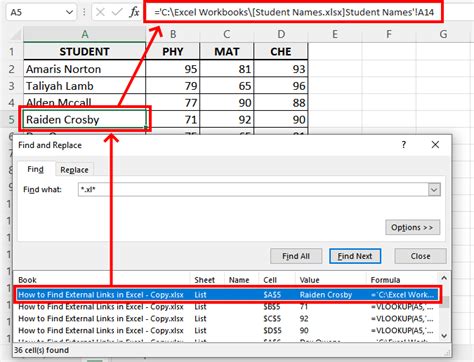This screenshot has width=474, height=362.
Task: Click results list scroll up arrow
Action: 444,278
